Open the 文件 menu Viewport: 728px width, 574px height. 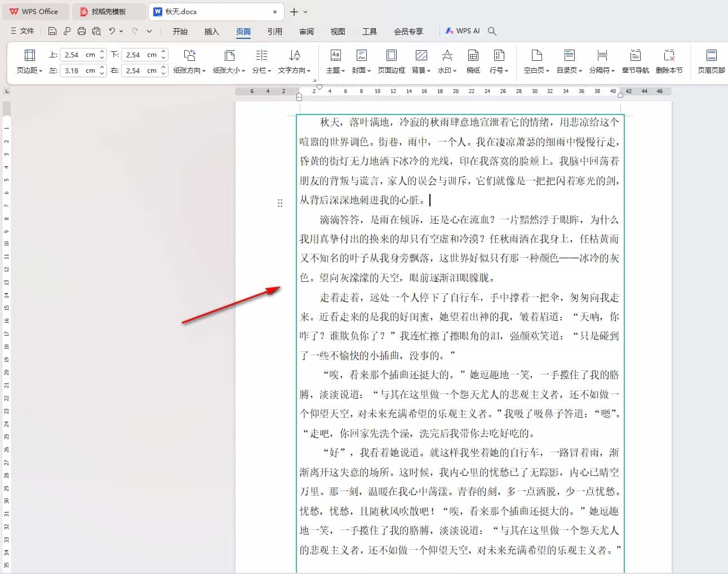tap(22, 31)
